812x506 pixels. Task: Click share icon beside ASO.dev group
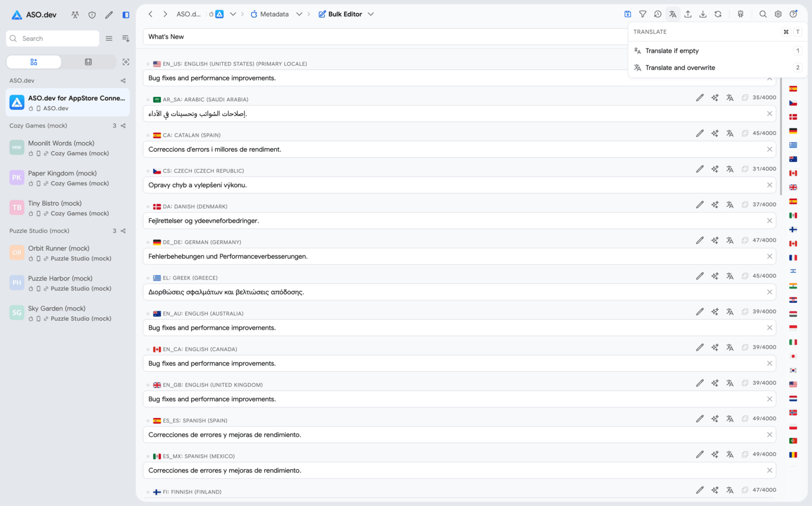(123, 81)
